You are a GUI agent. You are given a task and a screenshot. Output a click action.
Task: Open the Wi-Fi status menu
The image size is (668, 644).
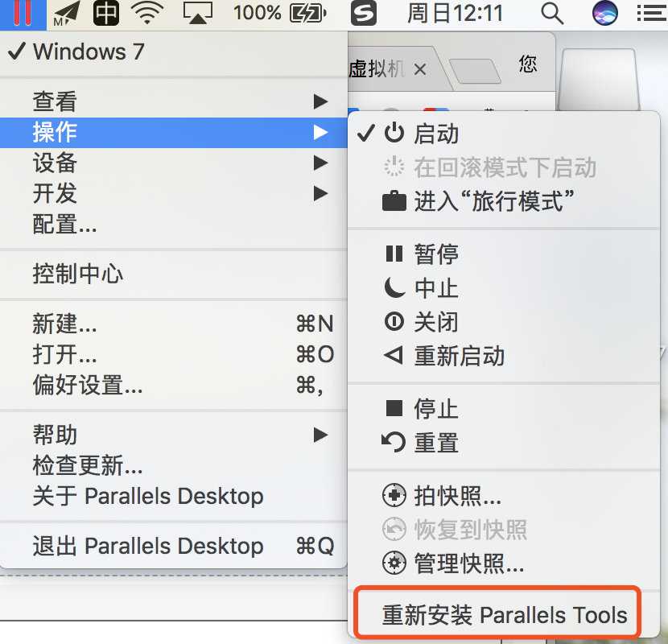click(148, 13)
